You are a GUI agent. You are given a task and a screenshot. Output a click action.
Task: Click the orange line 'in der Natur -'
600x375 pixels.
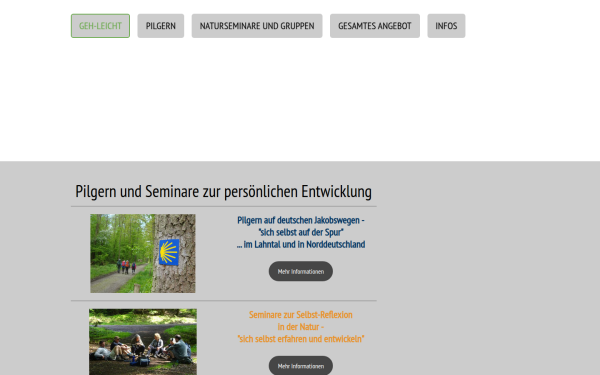click(301, 327)
